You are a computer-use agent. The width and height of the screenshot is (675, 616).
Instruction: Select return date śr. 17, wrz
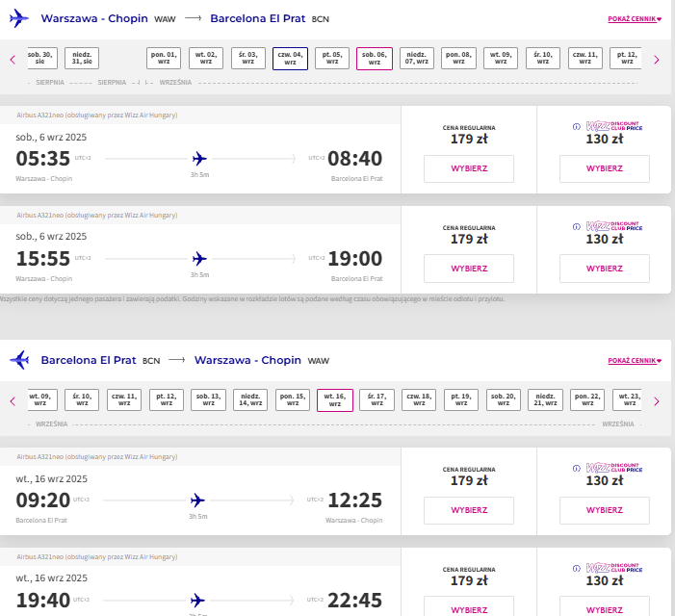click(x=376, y=400)
